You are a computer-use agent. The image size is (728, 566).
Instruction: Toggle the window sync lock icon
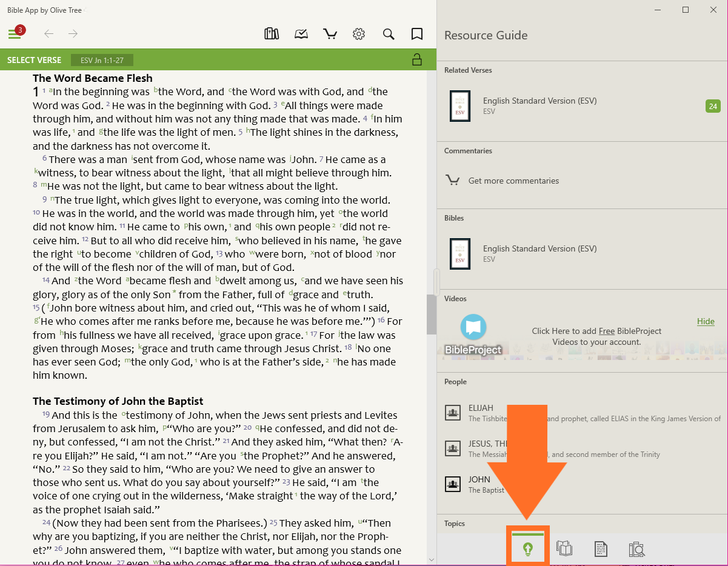[x=416, y=59]
